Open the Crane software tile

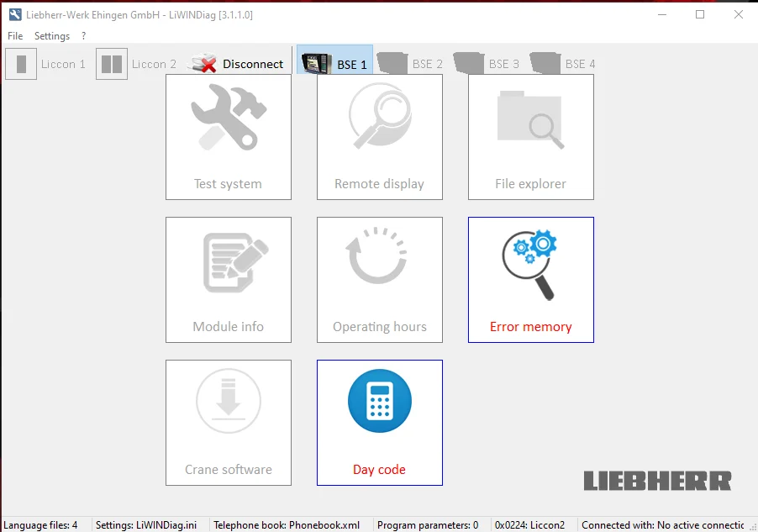(229, 422)
